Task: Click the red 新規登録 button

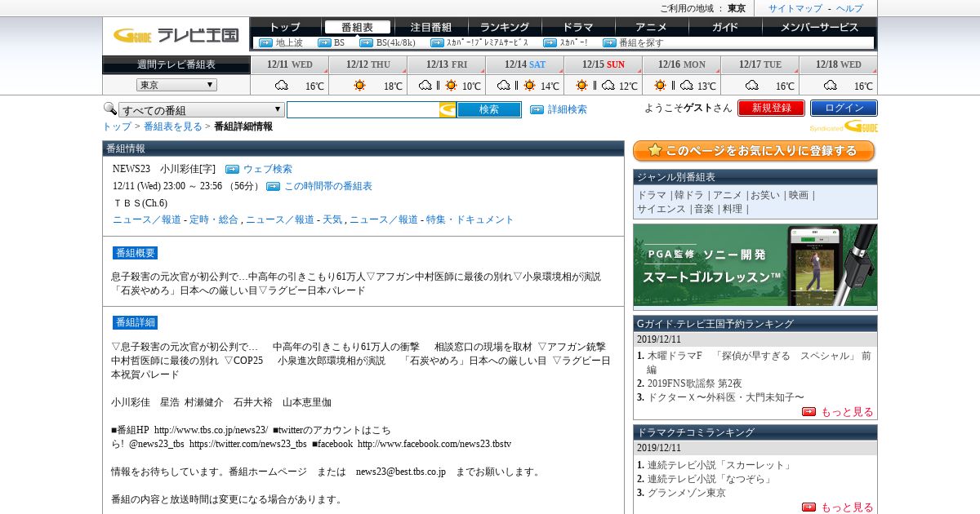Action: coord(771,108)
